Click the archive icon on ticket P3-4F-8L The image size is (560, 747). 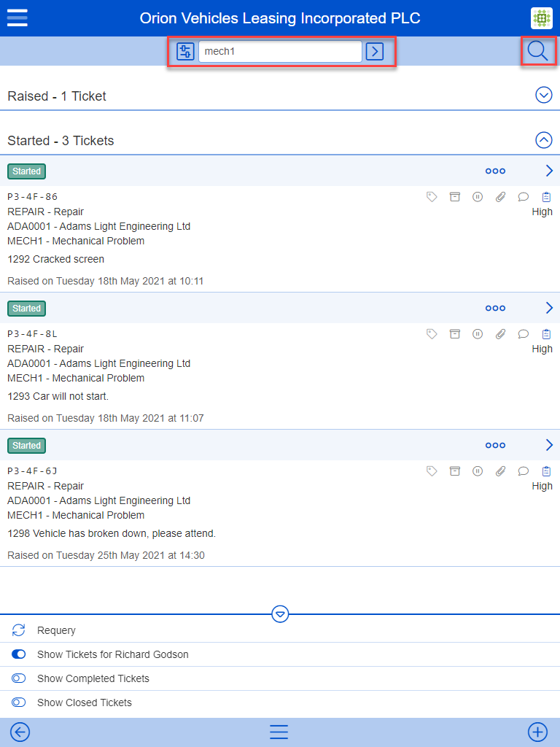coord(455,334)
